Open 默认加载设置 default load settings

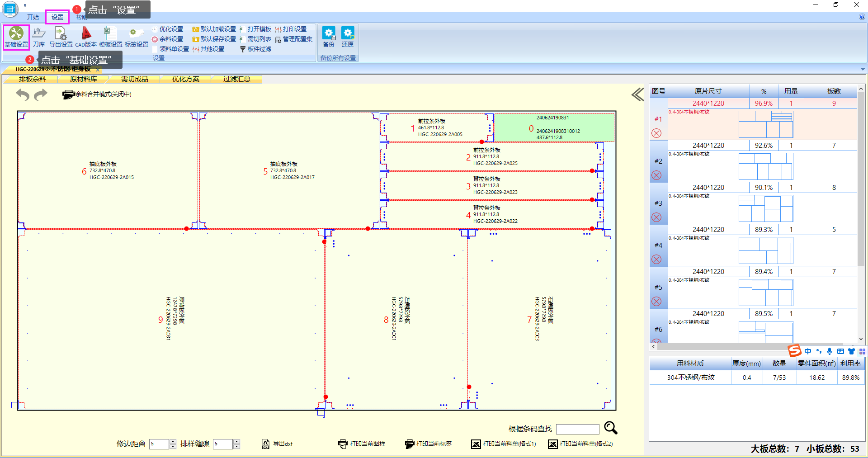[214, 29]
